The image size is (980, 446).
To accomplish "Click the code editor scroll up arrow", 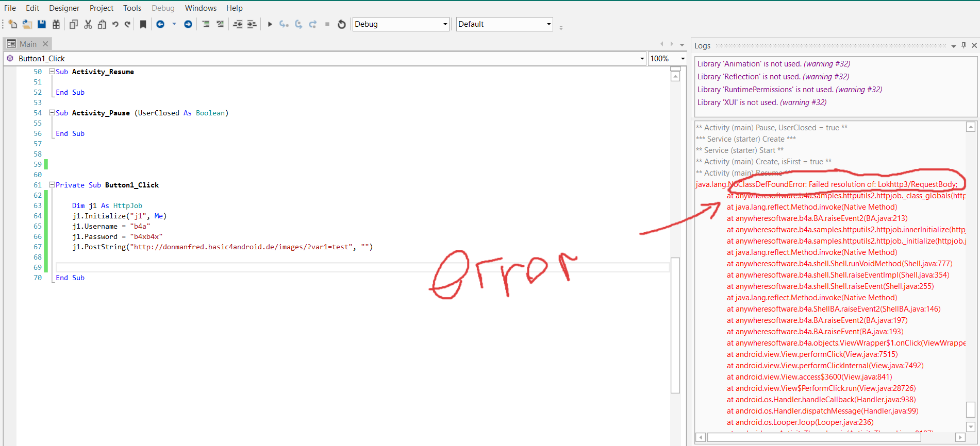I will (675, 77).
